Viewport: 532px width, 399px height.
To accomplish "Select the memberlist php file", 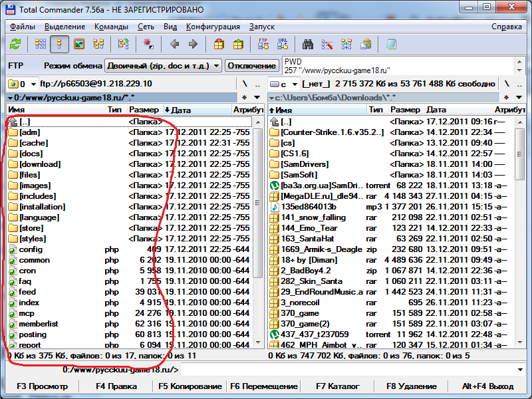I will [x=129, y=324].
